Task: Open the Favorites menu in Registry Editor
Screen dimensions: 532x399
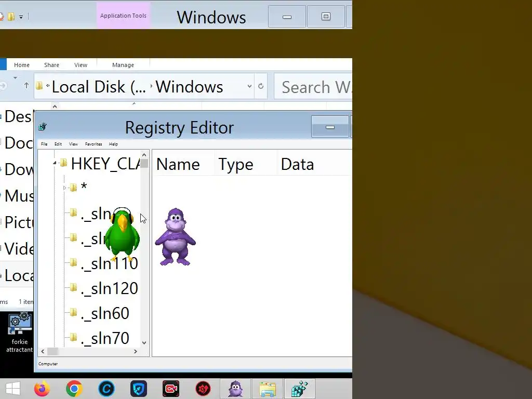Action: pyautogui.click(x=94, y=144)
